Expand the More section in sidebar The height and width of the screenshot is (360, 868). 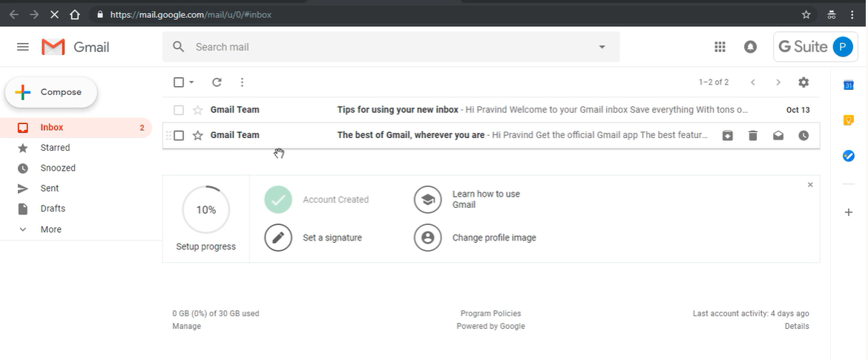[x=50, y=229]
